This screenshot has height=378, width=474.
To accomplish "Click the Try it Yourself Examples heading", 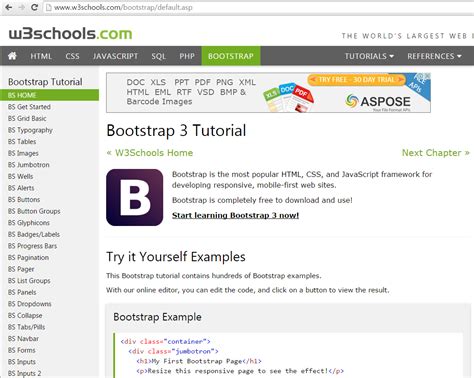I will point(176,257).
